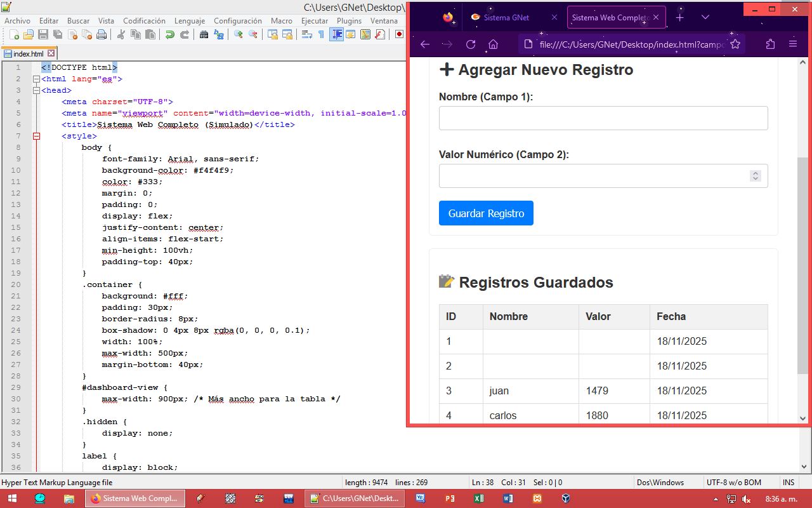Click the Undo arrow in the toolbar
This screenshot has height=508, width=812.
[x=169, y=34]
